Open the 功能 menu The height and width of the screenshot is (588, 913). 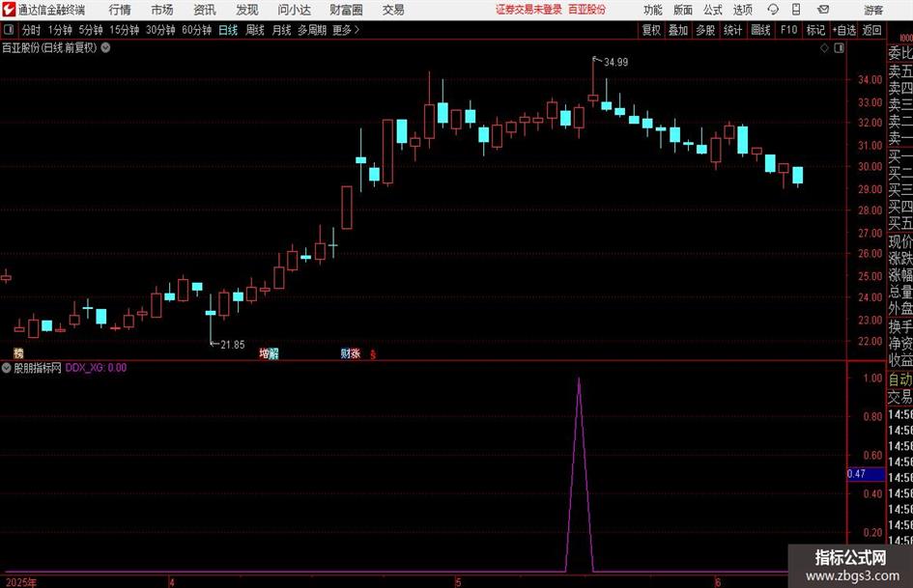[x=653, y=10]
